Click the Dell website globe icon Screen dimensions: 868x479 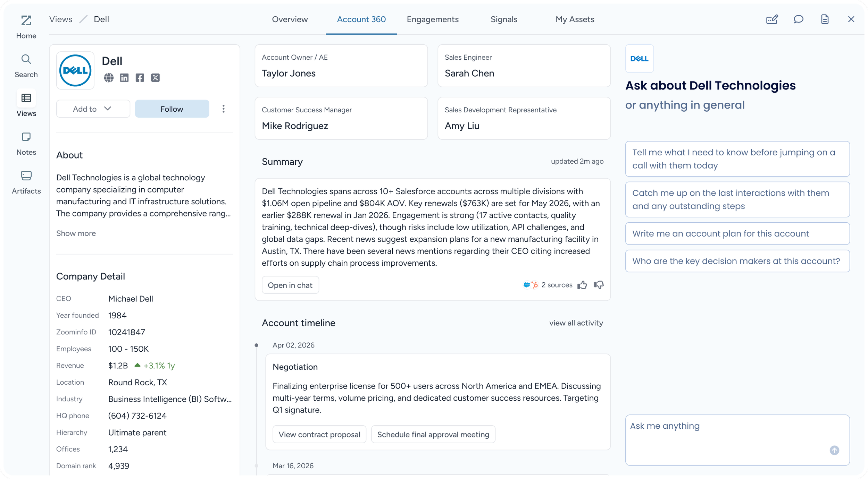coord(109,78)
